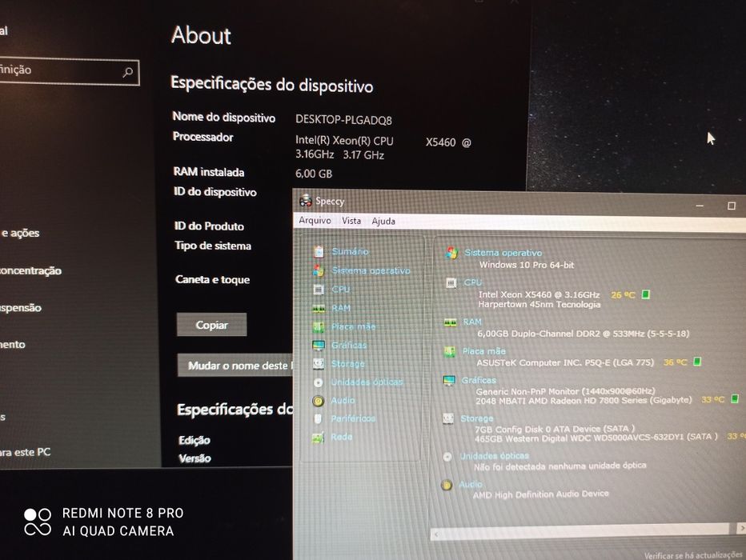The width and height of the screenshot is (746, 560).
Task: Click green graphics temperature indicator
Action: point(735,398)
